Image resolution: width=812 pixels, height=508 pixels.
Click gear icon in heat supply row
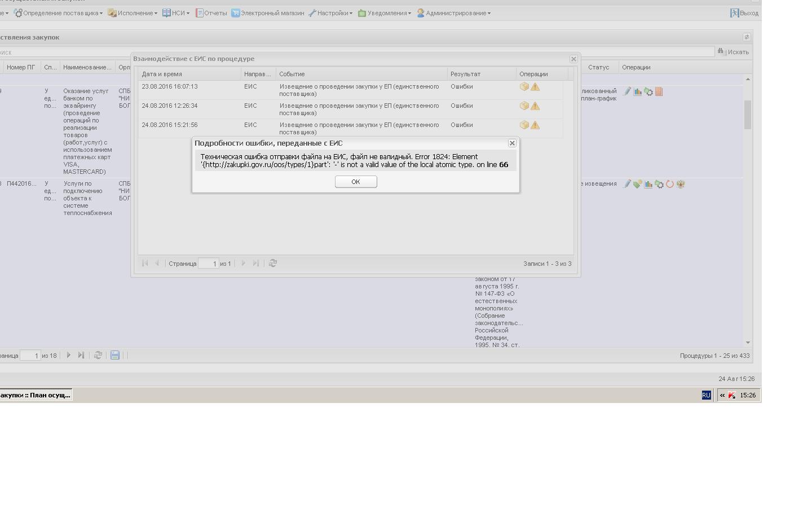pyautogui.click(x=659, y=184)
